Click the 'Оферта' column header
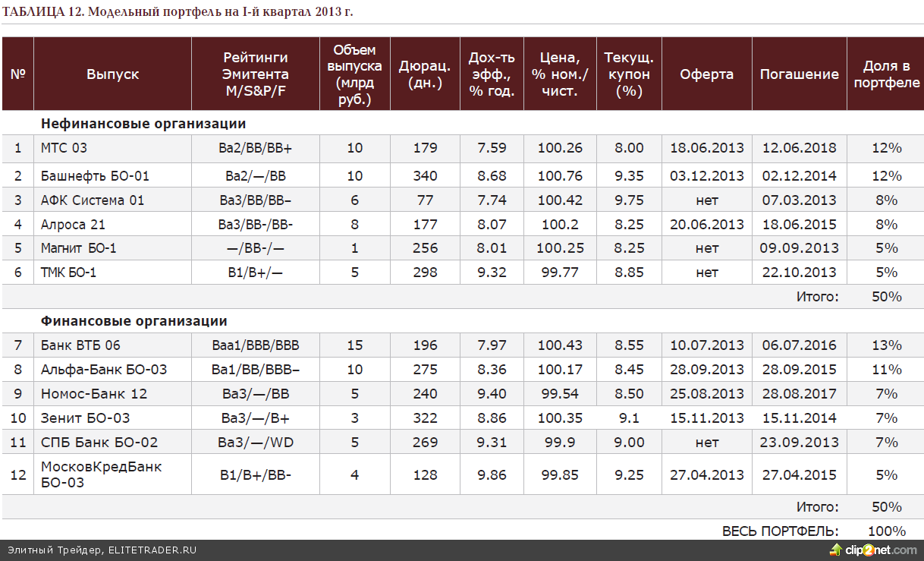The height and width of the screenshot is (561, 924). pyautogui.click(x=706, y=74)
